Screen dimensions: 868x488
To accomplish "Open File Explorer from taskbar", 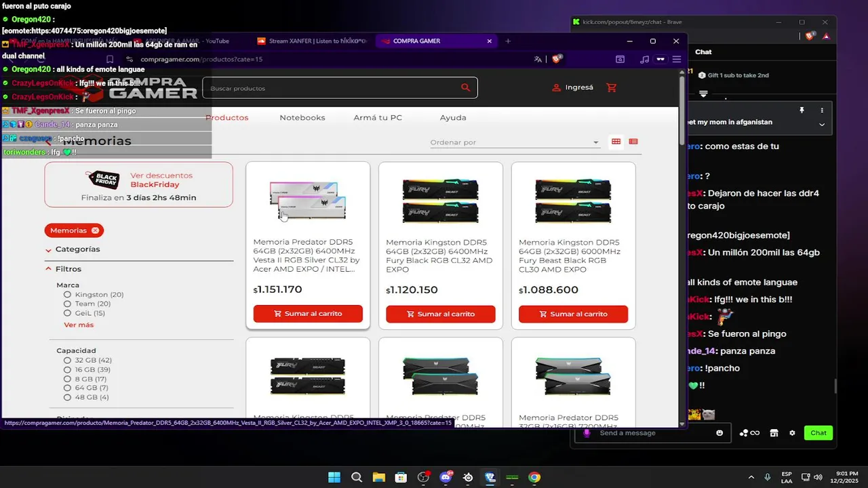I will coord(378,477).
